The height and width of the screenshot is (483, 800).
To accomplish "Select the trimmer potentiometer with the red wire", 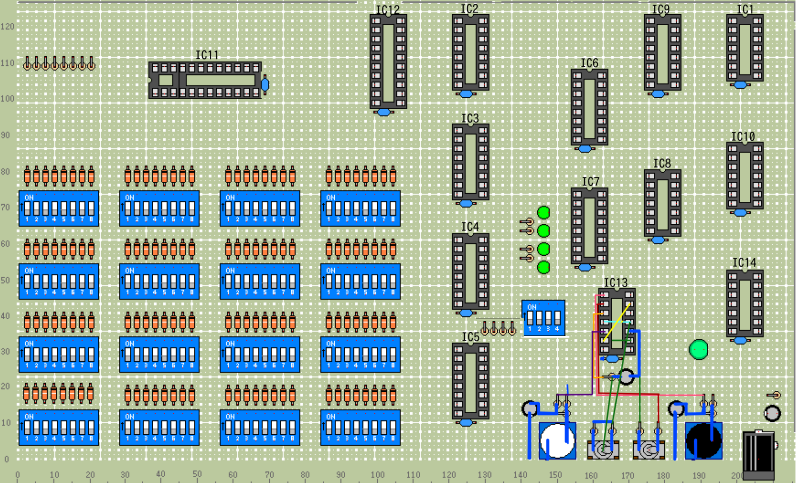I will point(648,450).
